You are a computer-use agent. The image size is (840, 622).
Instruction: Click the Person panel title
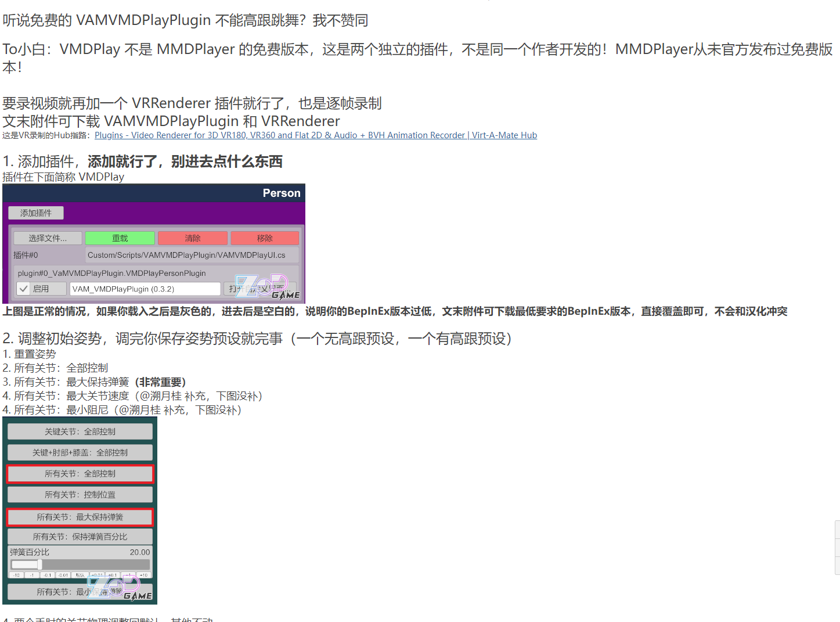click(x=282, y=193)
